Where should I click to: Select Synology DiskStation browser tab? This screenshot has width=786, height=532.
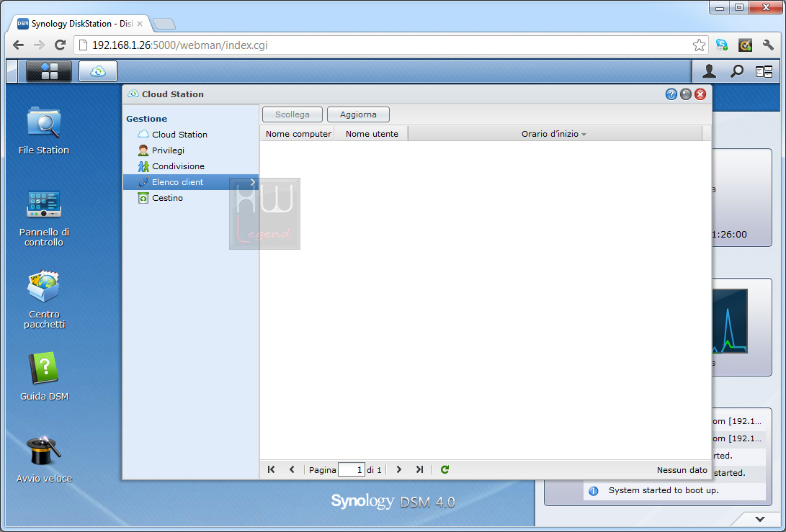point(79,24)
